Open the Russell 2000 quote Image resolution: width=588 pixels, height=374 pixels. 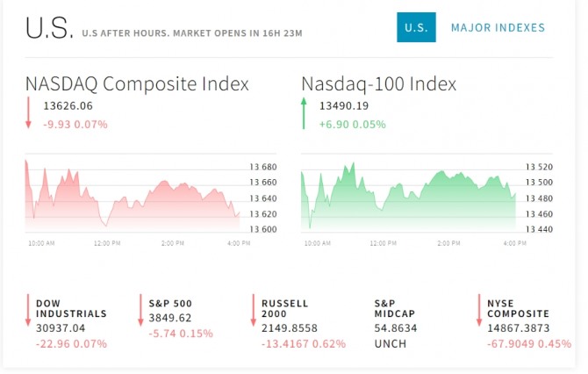(x=285, y=308)
